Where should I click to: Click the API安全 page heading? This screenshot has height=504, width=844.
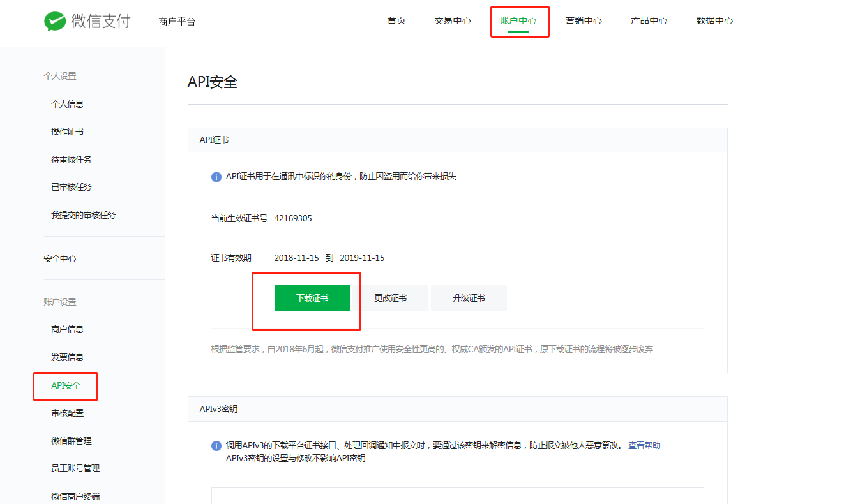(213, 82)
